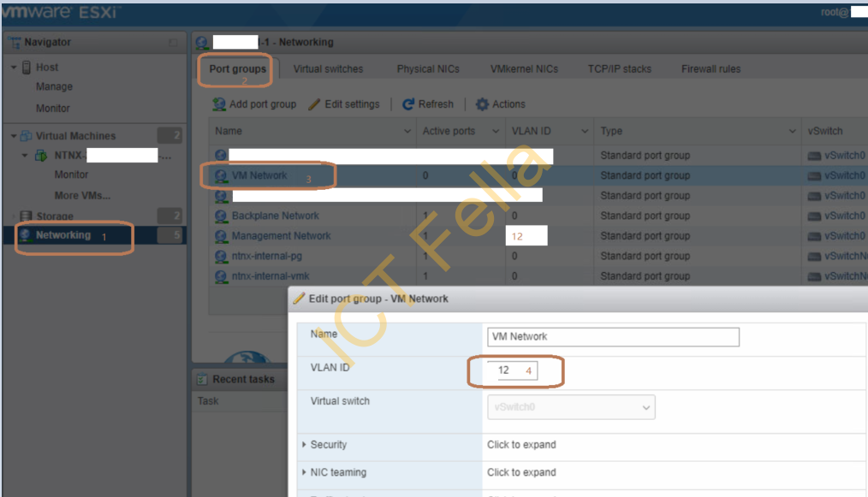The image size is (868, 497).
Task: Click the vSwitch icon in ntnx-internal-pg row
Action: click(x=814, y=257)
